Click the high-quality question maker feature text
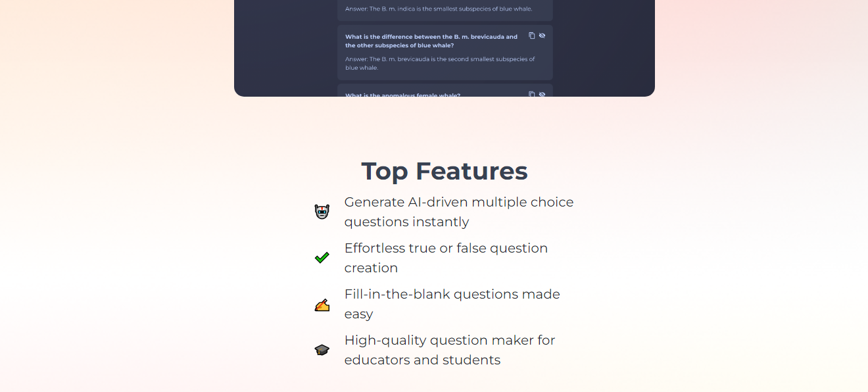868x392 pixels. click(x=449, y=349)
